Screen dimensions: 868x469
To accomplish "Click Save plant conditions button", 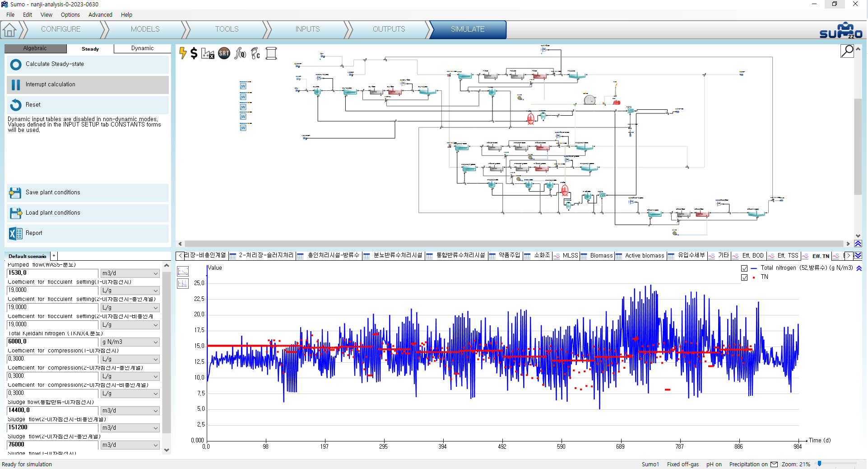I will click(x=88, y=193).
